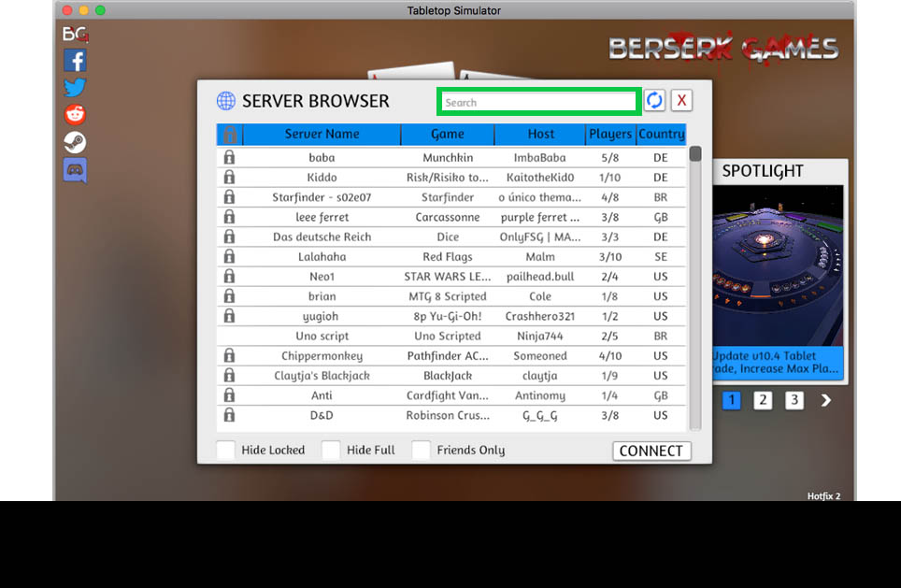This screenshot has height=588, width=901.
Task: Select the purple ferret host cell
Action: [540, 217]
